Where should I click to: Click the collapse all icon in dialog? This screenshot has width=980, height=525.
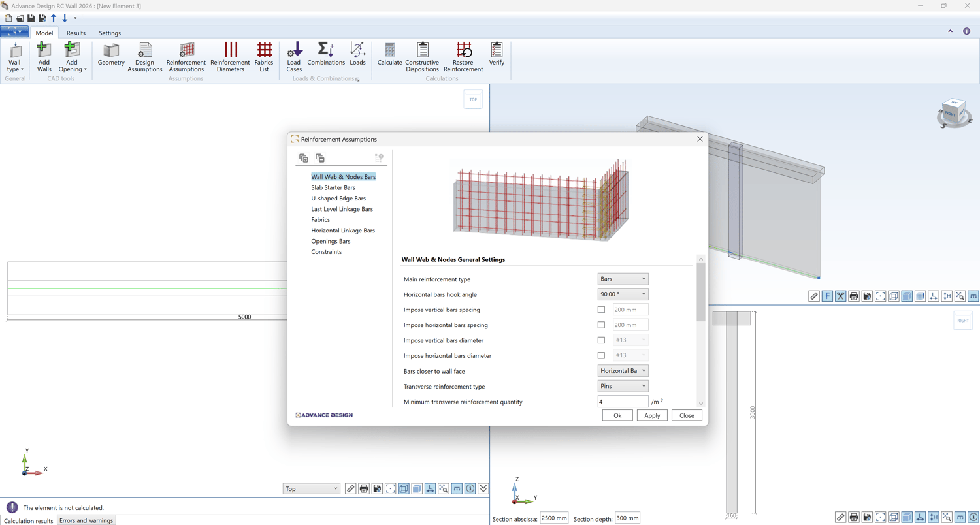(320, 158)
